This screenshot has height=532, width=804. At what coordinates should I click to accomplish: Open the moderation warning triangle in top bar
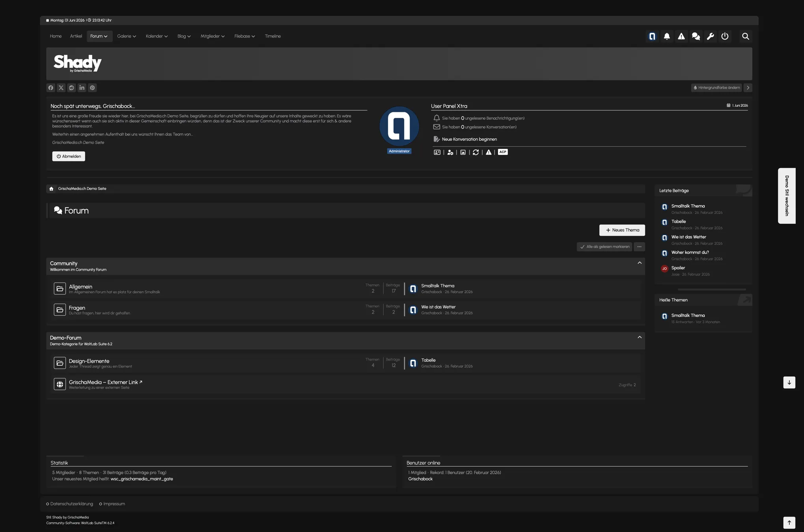[x=681, y=36]
